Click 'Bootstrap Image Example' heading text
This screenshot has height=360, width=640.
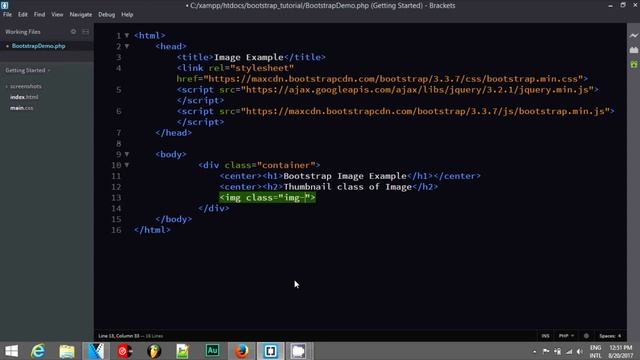pos(345,176)
